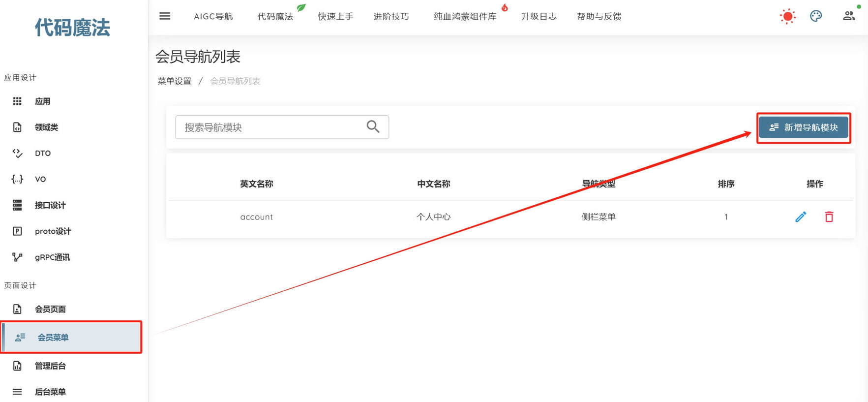Focus the 搜索导航模块 search field
The height and width of the screenshot is (402, 868).
(282, 127)
